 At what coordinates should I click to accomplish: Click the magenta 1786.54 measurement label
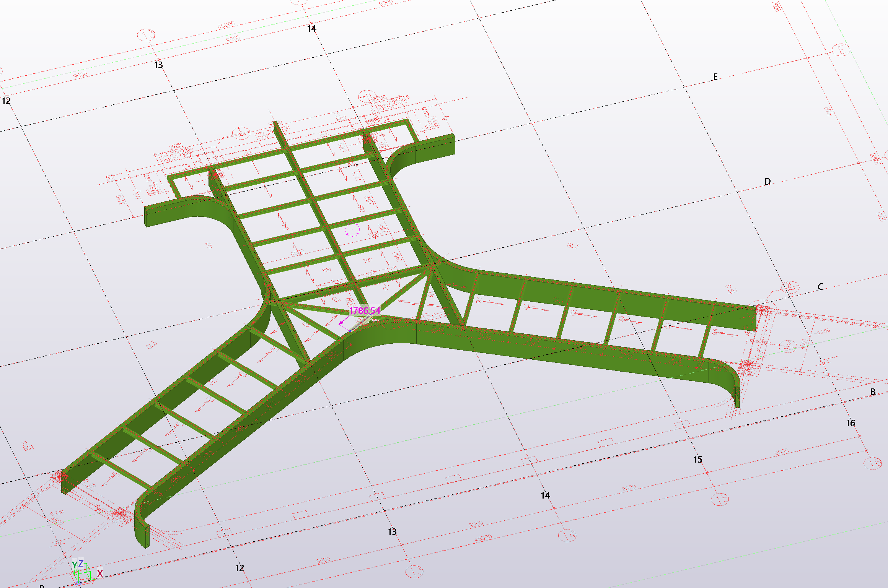coord(365,310)
